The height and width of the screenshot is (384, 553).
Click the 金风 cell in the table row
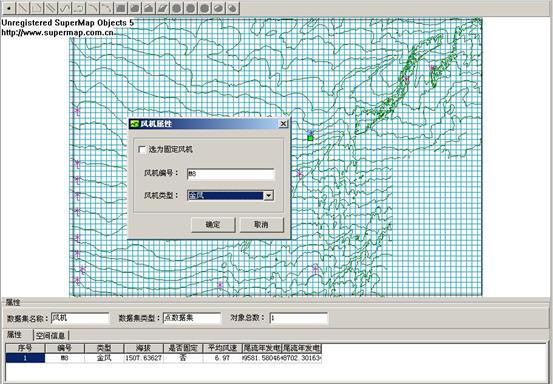[x=104, y=358]
